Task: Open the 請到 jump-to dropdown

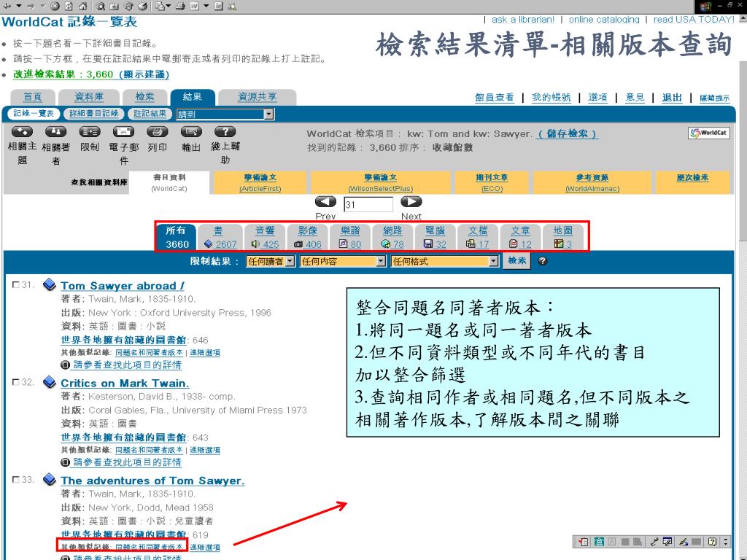Action: coord(225,114)
